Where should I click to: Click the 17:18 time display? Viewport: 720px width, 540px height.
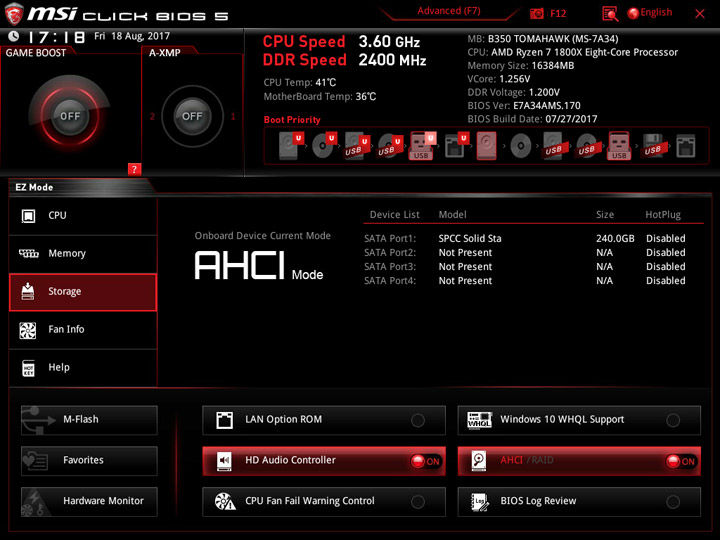(56, 37)
